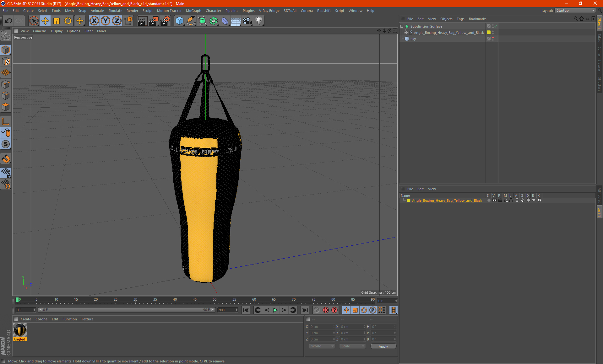
Task: Open the Simulate menu
Action: point(115,11)
